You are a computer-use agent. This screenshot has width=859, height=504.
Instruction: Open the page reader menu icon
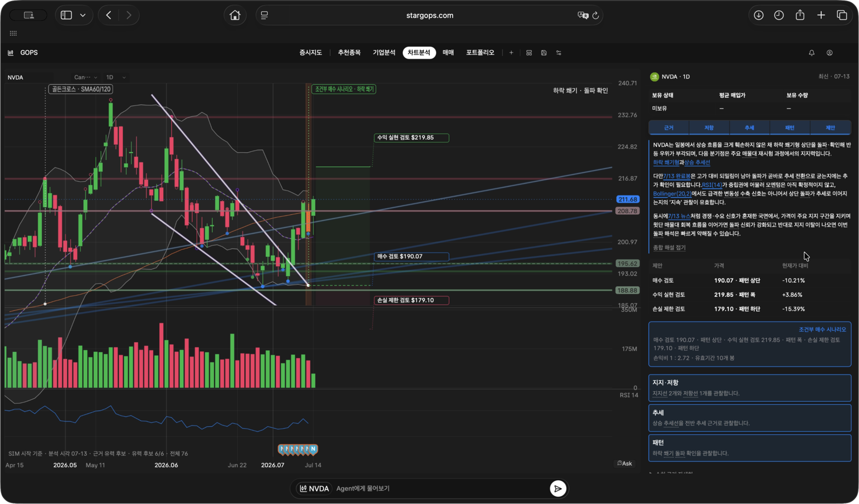pos(264,15)
